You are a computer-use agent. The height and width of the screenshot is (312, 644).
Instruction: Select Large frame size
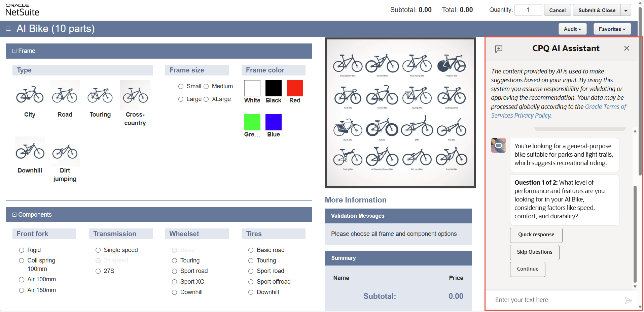(181, 99)
